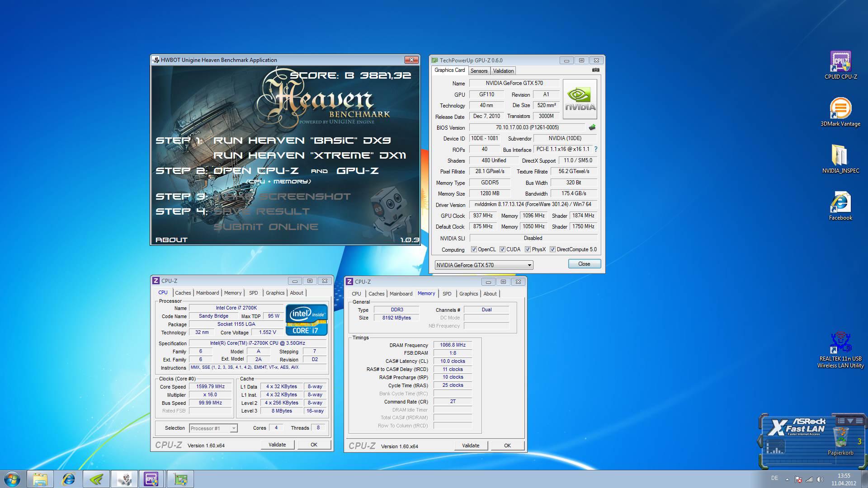Click the Show Desktop strip at taskbar end
Screen dimensions: 868x488
tap(864, 479)
